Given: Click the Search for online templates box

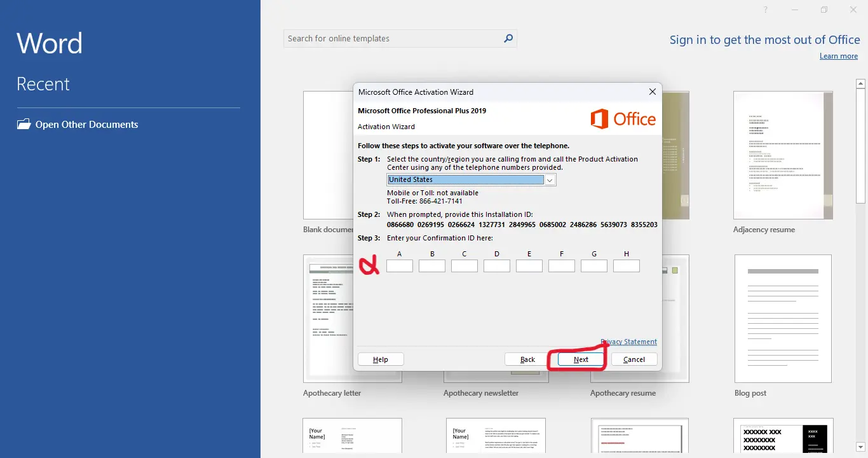Looking at the screenshot, I should point(392,38).
